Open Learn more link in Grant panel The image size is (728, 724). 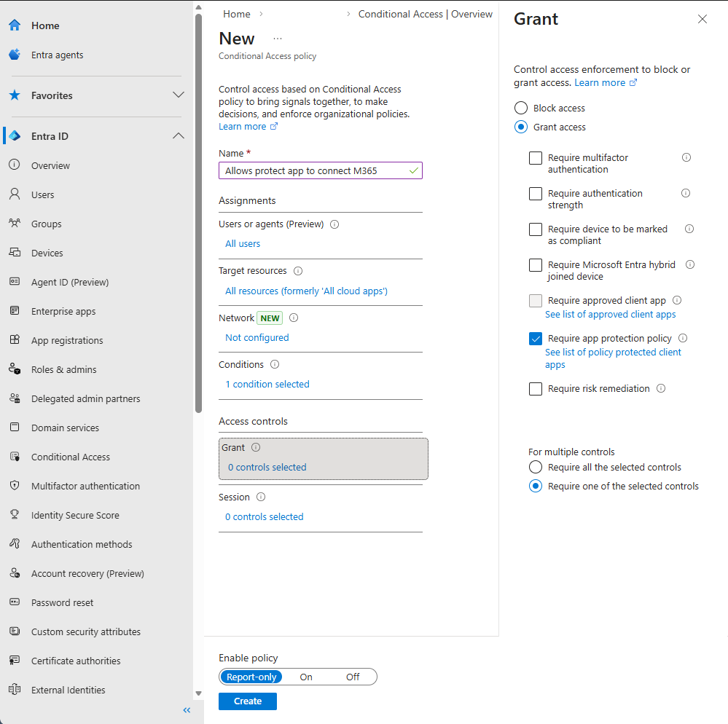[606, 82]
